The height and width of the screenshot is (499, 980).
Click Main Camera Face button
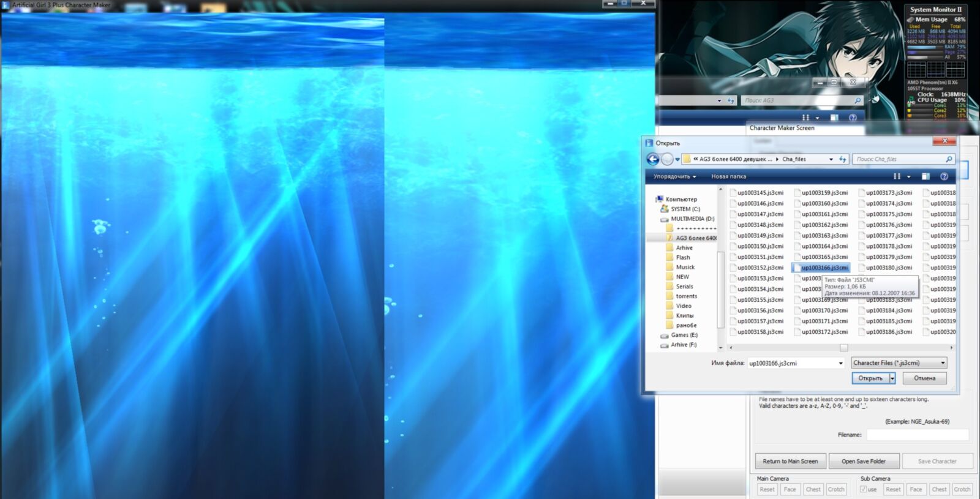(x=790, y=489)
